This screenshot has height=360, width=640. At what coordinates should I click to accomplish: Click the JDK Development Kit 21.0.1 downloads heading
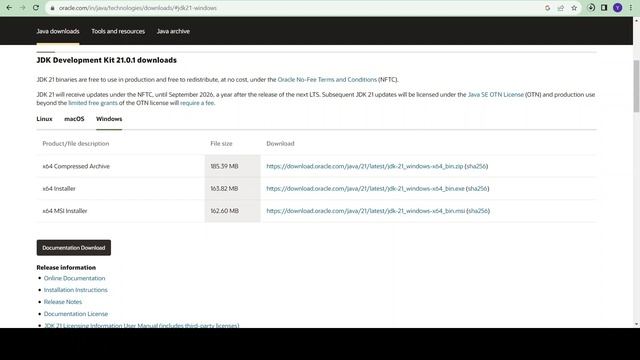107,60
